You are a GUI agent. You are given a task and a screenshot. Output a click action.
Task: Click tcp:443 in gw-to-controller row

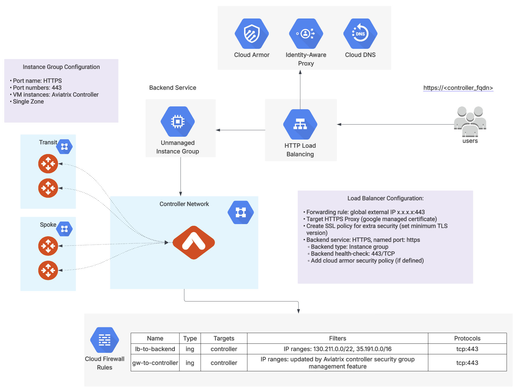click(x=467, y=363)
